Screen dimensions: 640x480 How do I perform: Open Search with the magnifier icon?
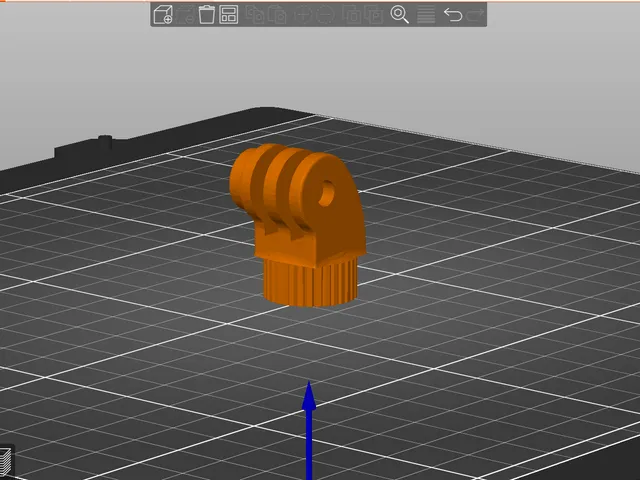tap(400, 15)
